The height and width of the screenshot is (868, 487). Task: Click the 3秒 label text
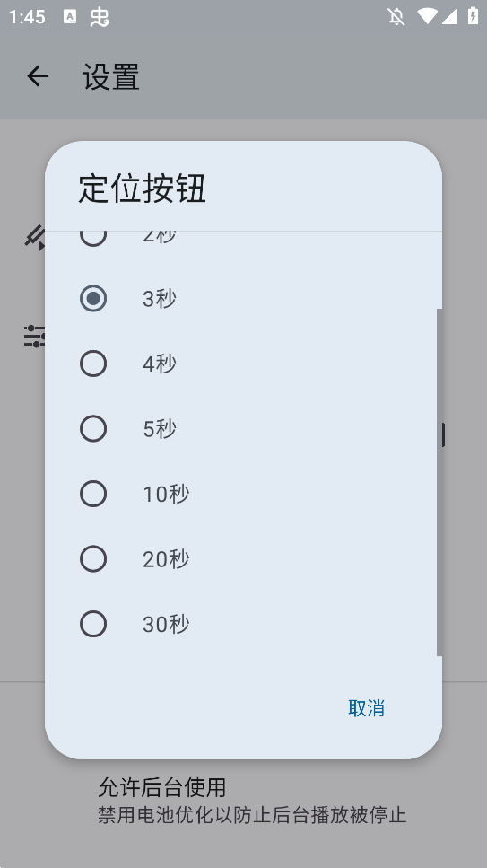pos(160,298)
